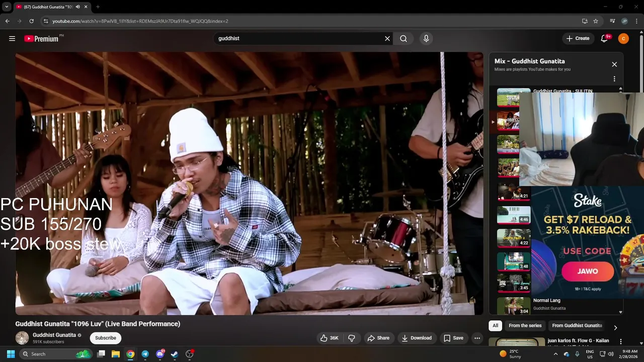Open the orange C account avatar
Screen dimensions: 644x362
(623, 38)
